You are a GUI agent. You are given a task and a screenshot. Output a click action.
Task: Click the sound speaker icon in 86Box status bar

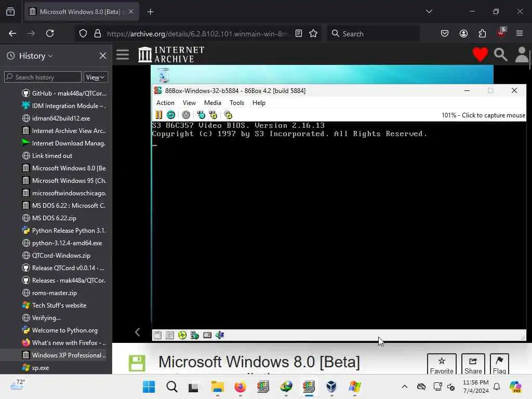(x=220, y=335)
